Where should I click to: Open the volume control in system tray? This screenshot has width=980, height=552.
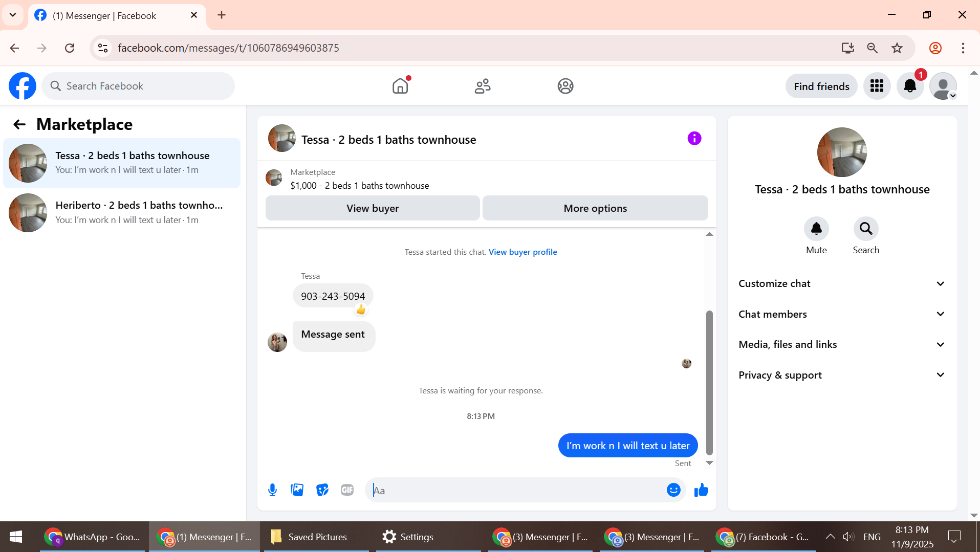coord(848,537)
